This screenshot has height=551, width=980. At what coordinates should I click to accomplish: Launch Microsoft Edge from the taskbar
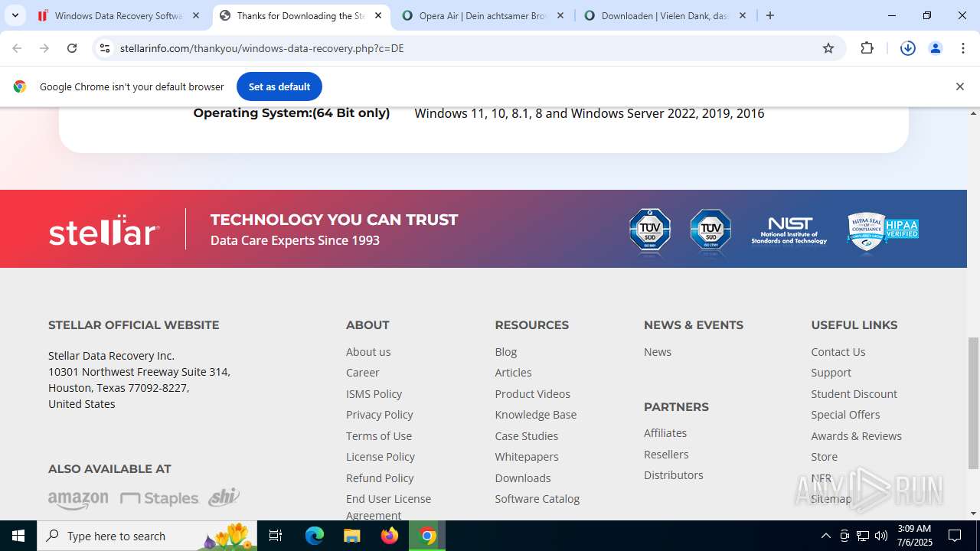(x=315, y=536)
